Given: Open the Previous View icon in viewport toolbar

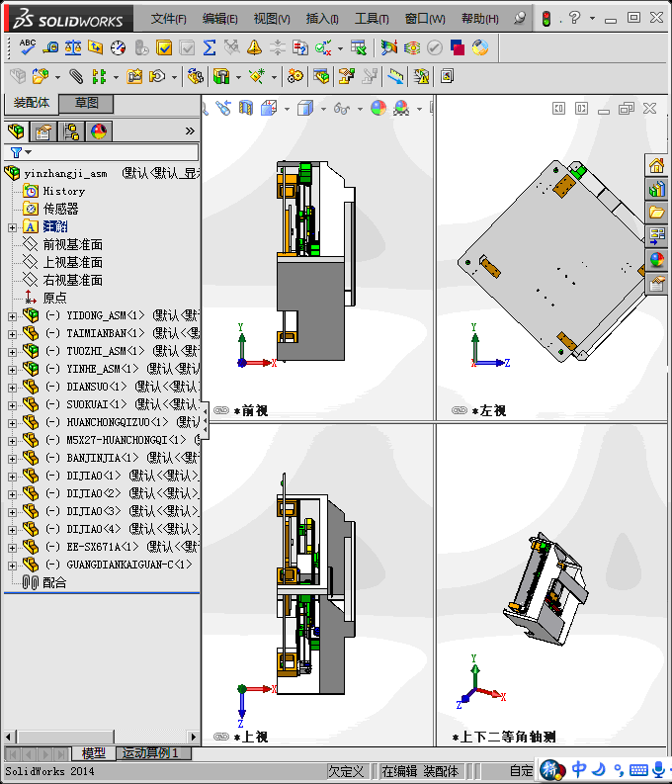Looking at the screenshot, I should pos(223,108).
